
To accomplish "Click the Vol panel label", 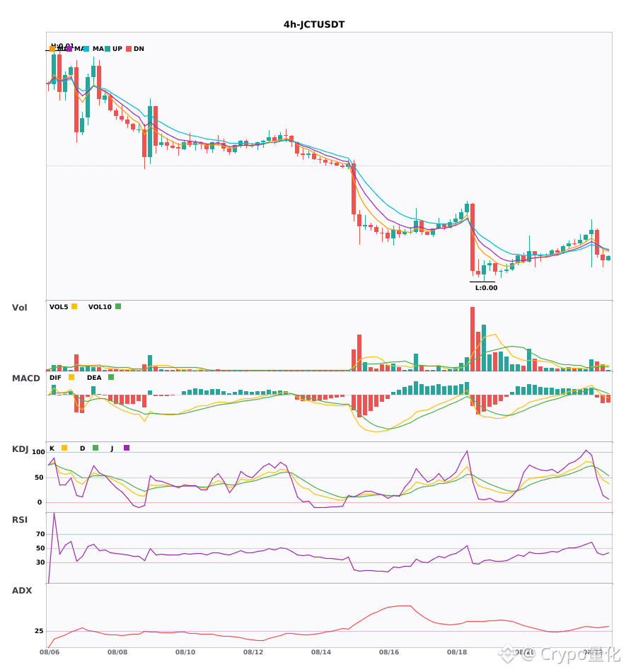I will (x=19, y=307).
